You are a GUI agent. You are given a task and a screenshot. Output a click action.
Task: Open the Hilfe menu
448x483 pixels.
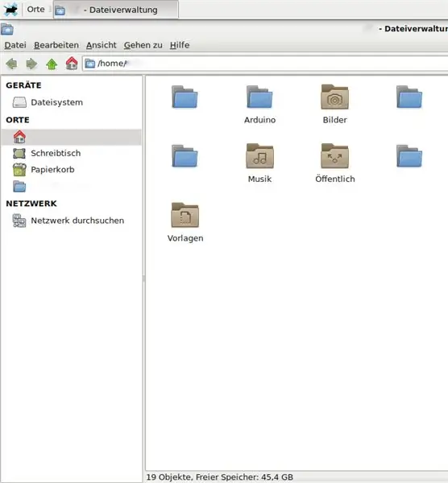point(180,45)
